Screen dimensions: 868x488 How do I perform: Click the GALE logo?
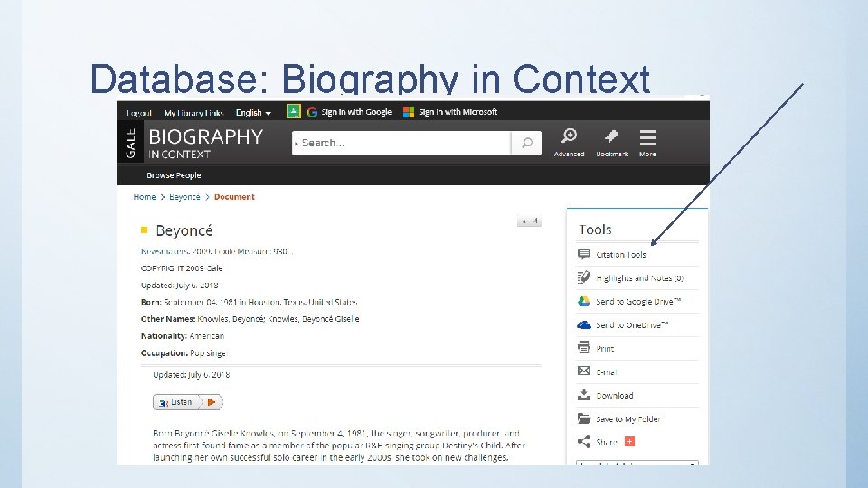(x=130, y=143)
